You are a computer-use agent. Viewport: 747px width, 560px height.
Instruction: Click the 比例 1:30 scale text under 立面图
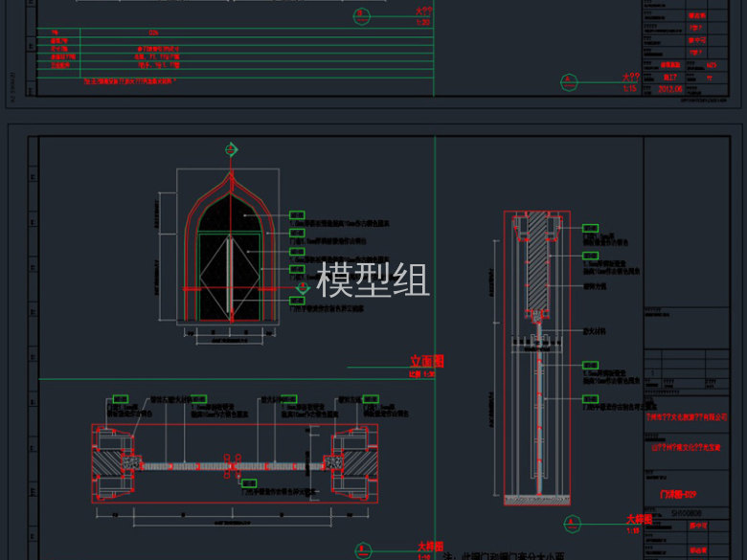click(x=421, y=374)
